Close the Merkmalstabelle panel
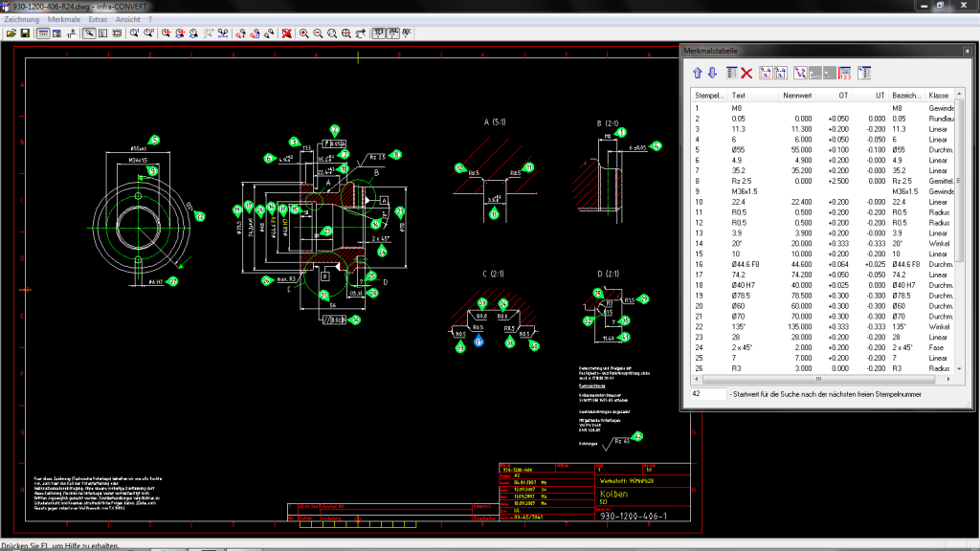The height and width of the screenshot is (551, 980). [967, 51]
